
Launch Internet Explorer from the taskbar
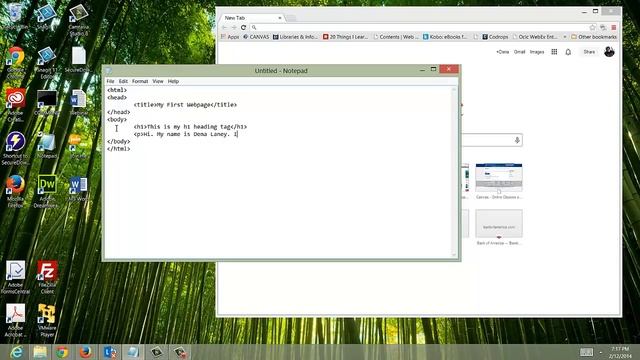coord(16,352)
